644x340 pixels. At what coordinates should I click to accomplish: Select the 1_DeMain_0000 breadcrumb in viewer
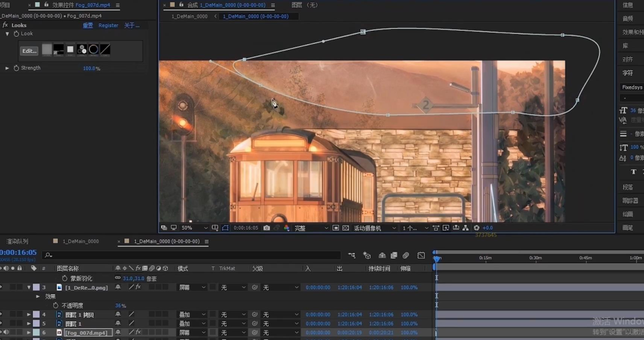189,16
